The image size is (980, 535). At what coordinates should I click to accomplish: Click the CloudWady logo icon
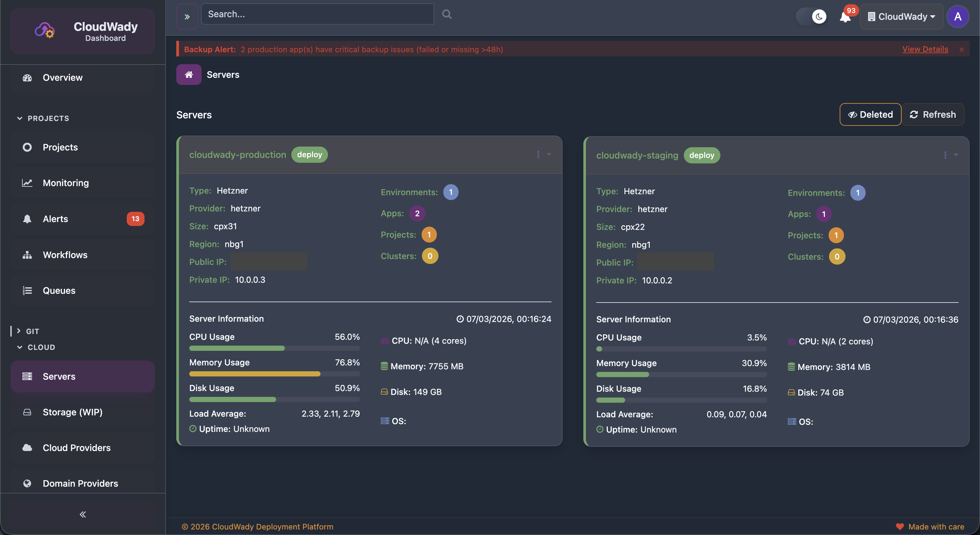pos(45,30)
